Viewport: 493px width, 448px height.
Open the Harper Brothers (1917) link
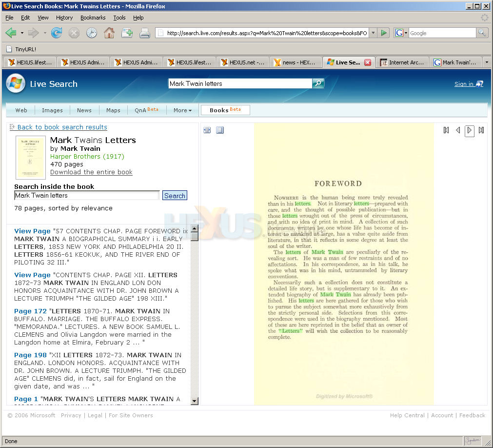[x=87, y=156]
